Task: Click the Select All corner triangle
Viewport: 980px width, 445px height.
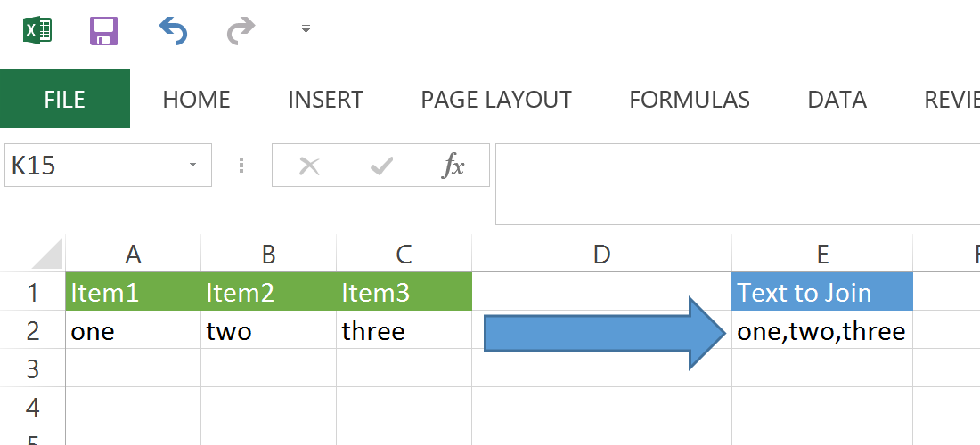Action: 47,254
